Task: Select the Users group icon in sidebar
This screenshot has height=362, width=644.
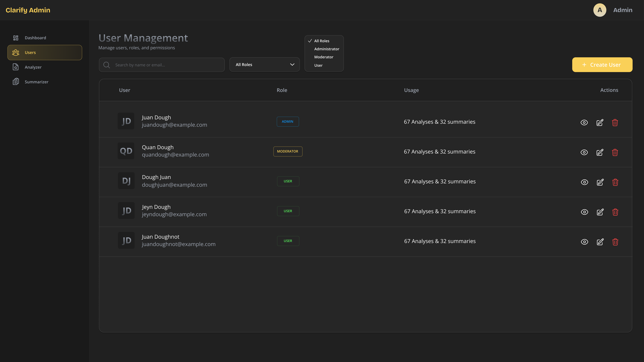Action: 16,52
